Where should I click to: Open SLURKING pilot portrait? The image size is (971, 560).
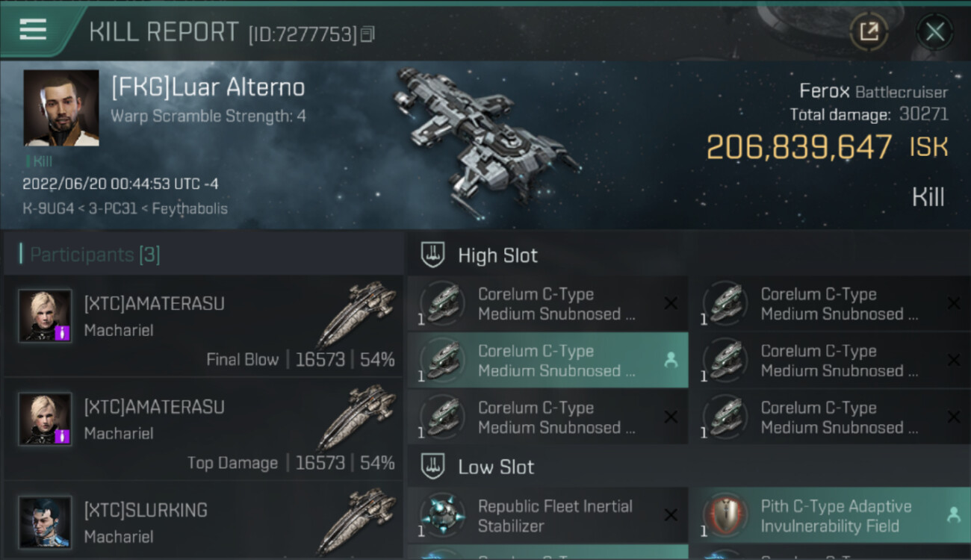(46, 521)
